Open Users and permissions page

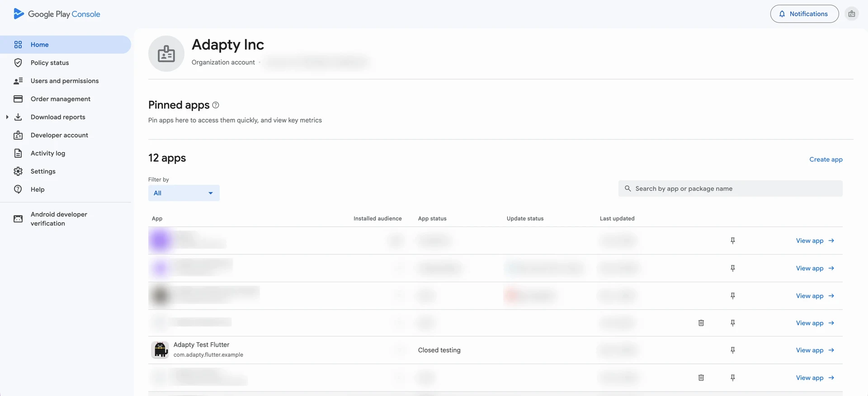point(66,81)
